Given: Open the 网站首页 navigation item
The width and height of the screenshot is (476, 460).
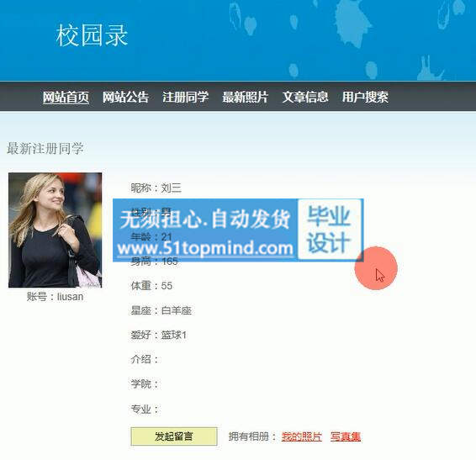Looking at the screenshot, I should coord(66,98).
